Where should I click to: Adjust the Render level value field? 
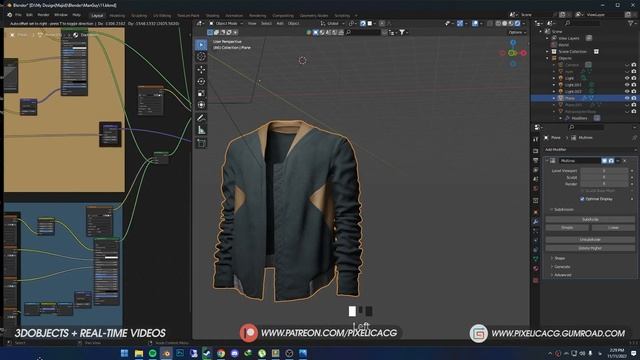point(604,184)
